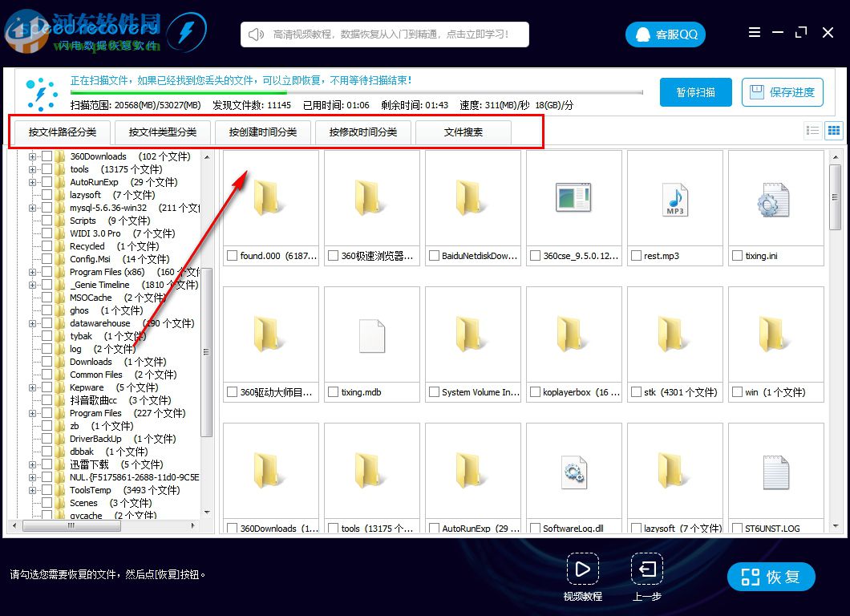Open the System Volume Information folder icon

(470, 334)
